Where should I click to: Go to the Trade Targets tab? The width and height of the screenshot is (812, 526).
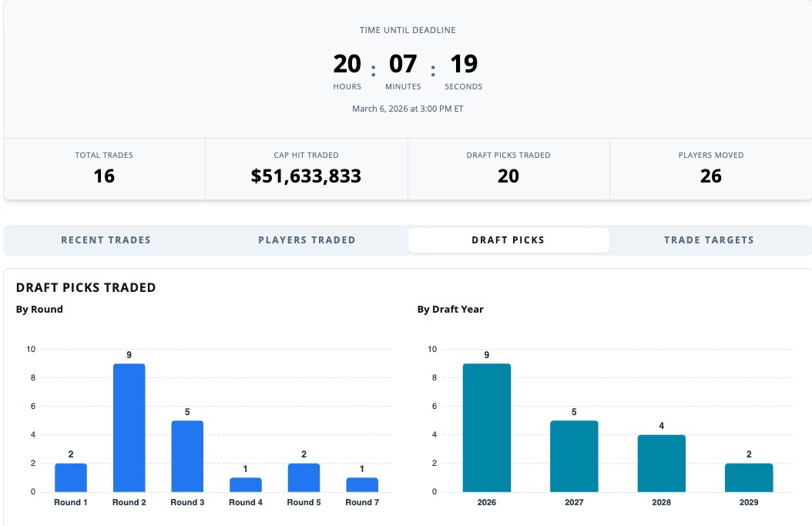click(x=709, y=240)
